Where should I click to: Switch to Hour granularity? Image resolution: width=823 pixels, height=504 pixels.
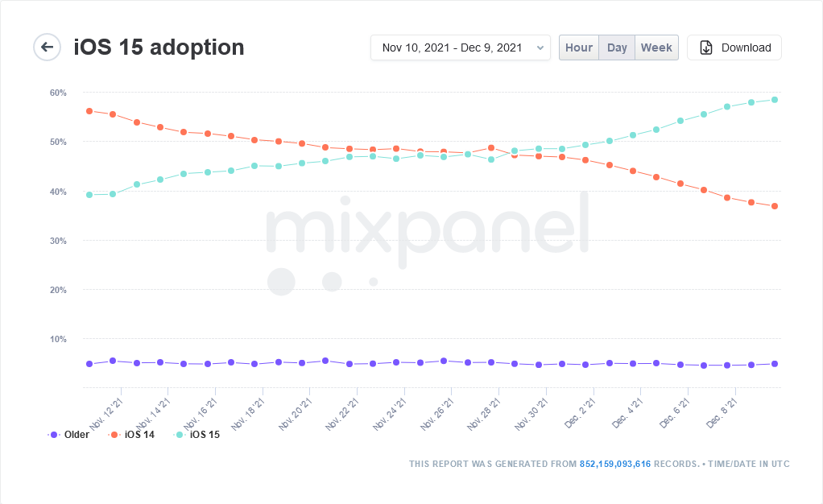pyautogui.click(x=579, y=48)
